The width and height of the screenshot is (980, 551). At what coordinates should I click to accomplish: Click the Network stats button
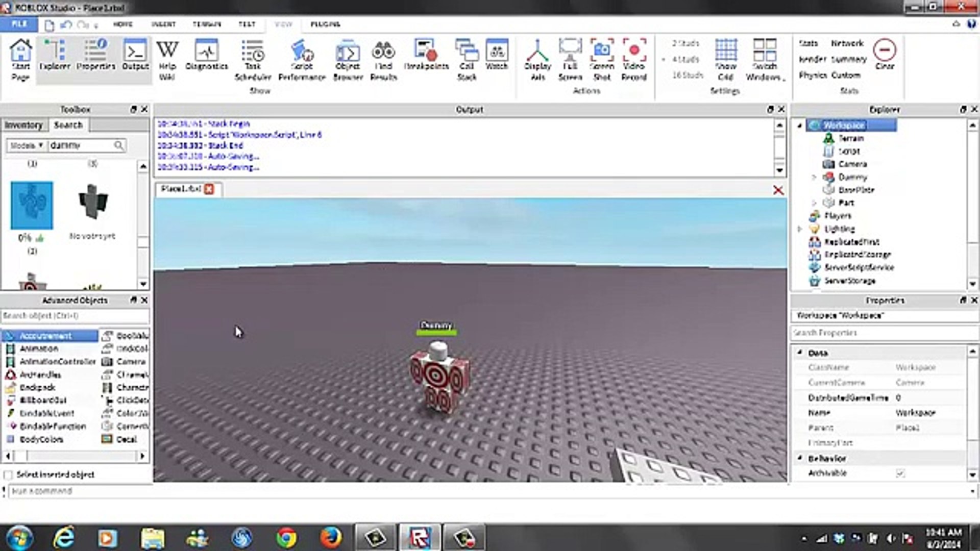(847, 43)
